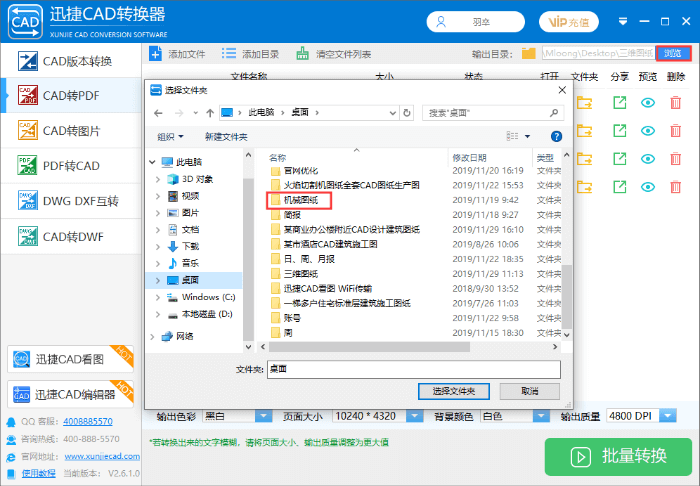Click the output directory path field
Screen dimensions: 700x486
[598, 54]
